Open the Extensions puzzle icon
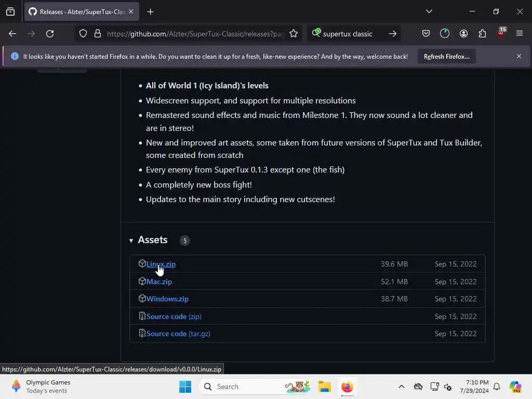The width and height of the screenshot is (532, 399). point(482,34)
